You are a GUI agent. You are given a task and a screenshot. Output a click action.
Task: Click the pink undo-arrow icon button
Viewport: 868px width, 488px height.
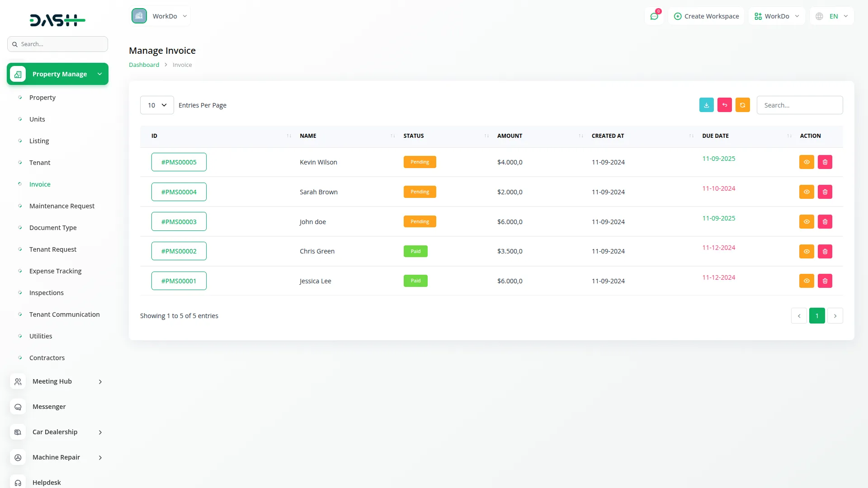click(724, 105)
